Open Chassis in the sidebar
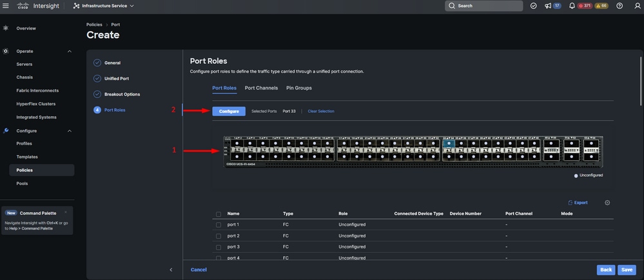644x280 pixels. click(x=24, y=77)
